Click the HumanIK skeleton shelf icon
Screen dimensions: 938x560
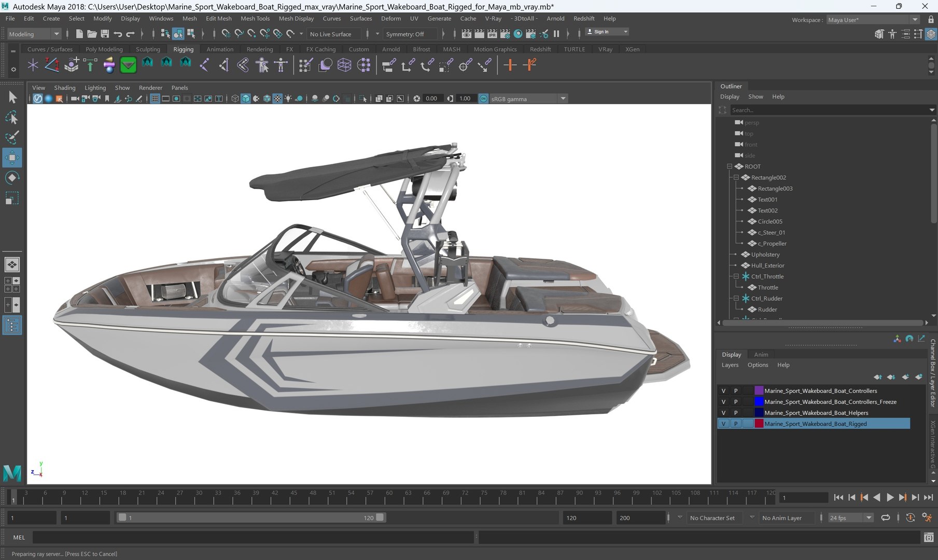click(281, 65)
